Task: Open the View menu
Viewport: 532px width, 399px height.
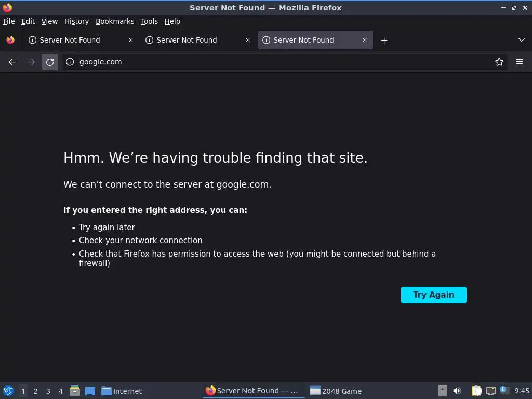Action: 49,21
